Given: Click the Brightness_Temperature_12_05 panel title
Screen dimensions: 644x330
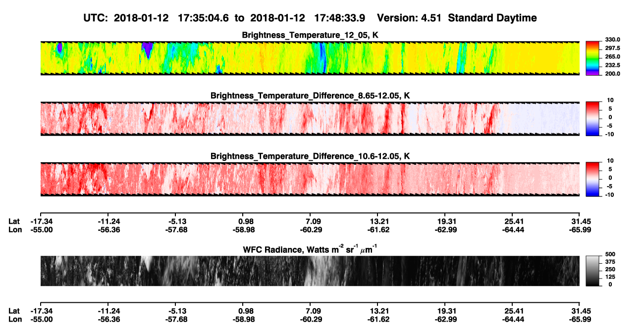Looking at the screenshot, I should click(x=310, y=35).
